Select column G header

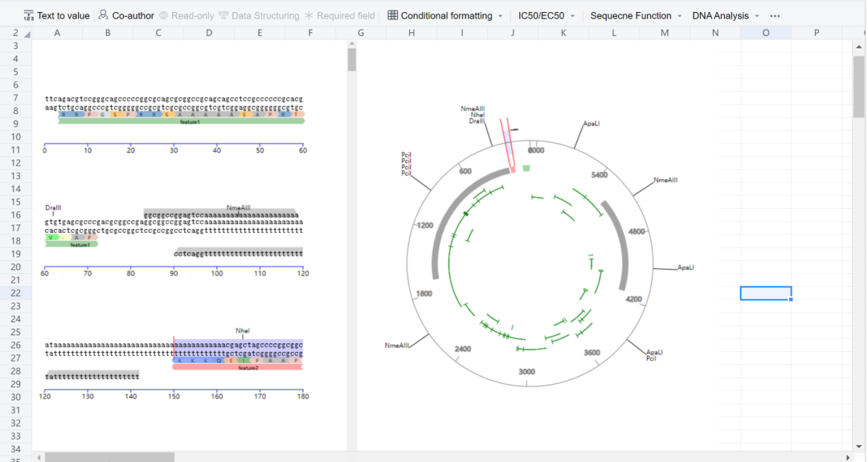click(361, 33)
